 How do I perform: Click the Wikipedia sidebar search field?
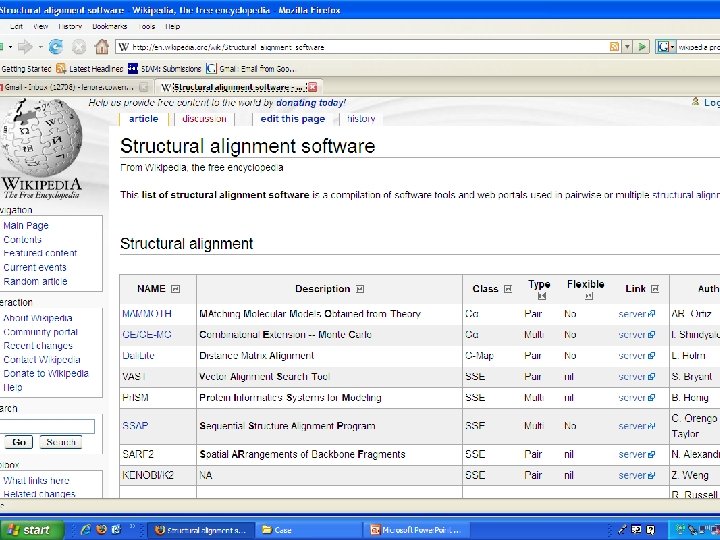pos(47,426)
